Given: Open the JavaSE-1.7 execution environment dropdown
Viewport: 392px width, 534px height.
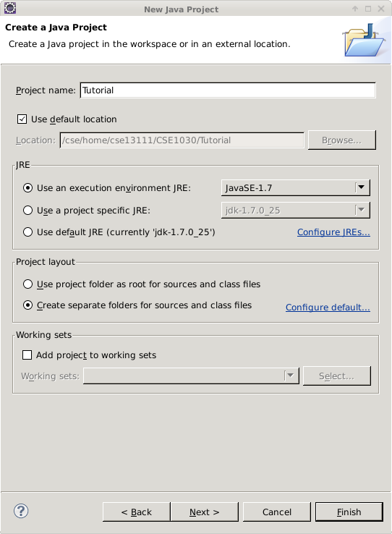Looking at the screenshot, I should pos(295,187).
